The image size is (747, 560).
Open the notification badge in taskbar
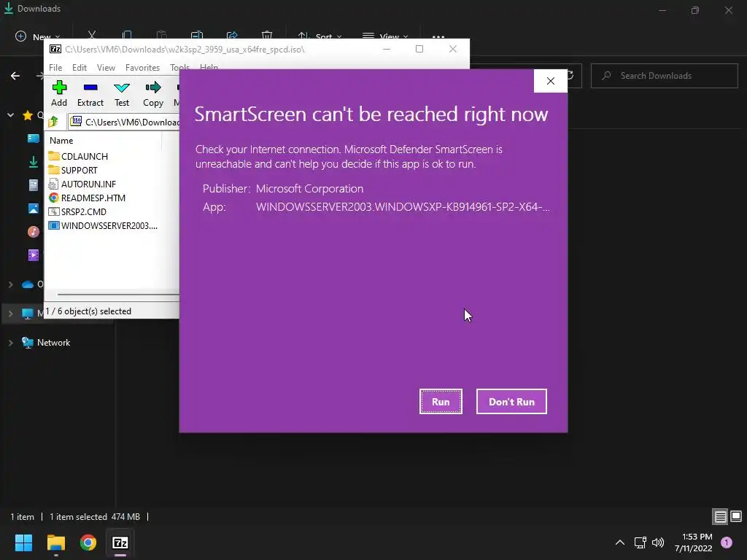[x=727, y=542]
